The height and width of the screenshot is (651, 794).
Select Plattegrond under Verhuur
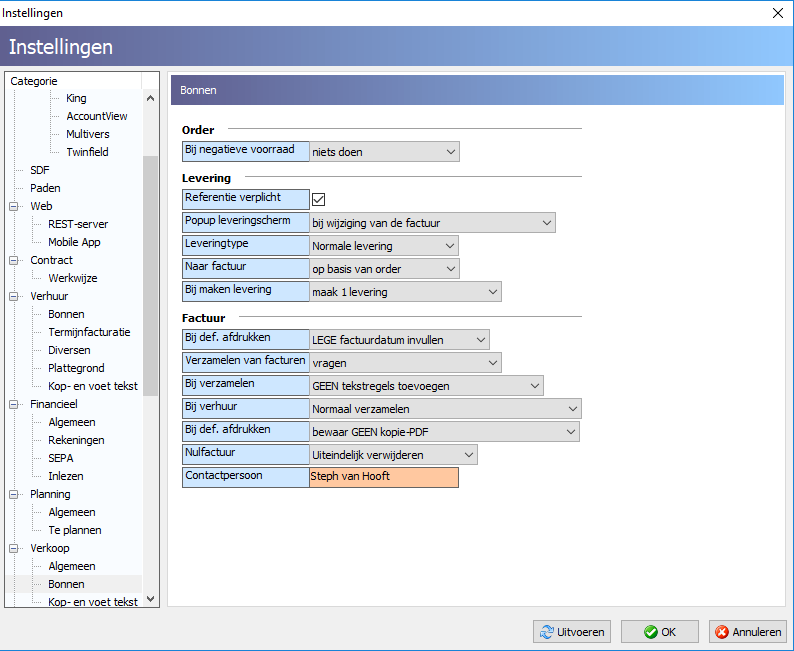(x=76, y=368)
